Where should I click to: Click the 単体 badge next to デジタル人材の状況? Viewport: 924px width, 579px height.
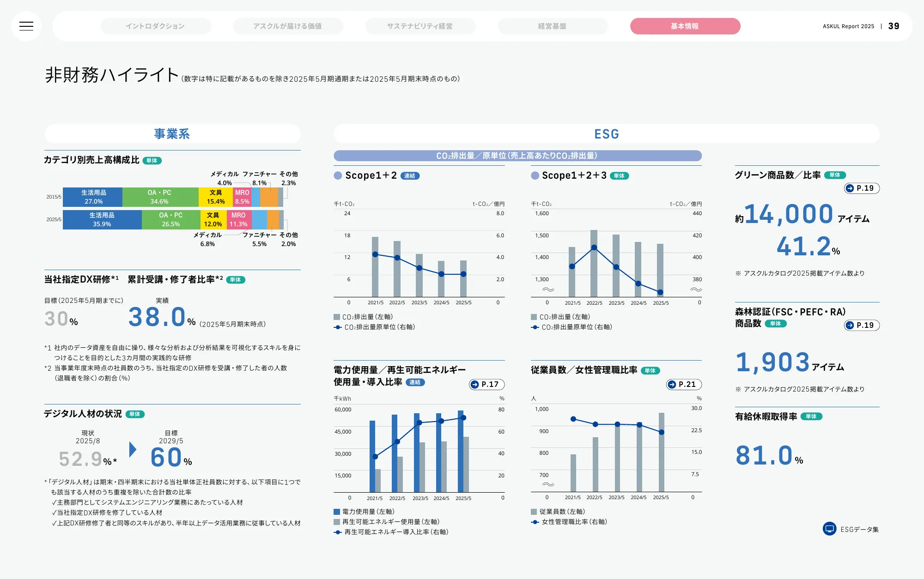tap(135, 414)
